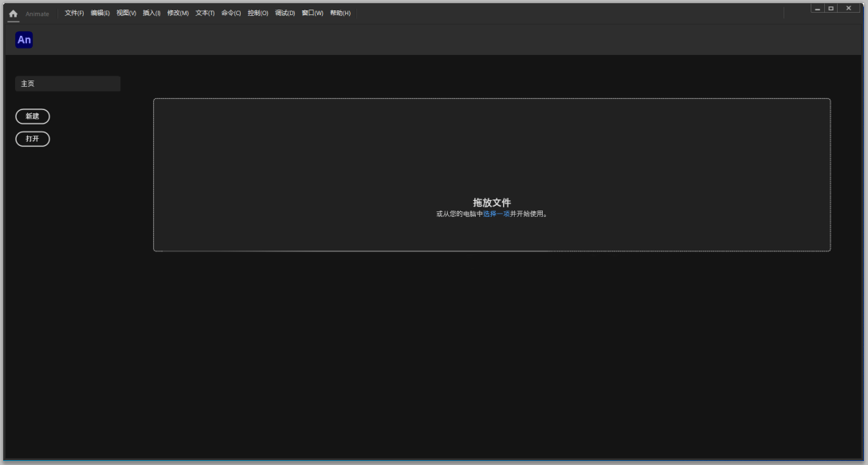Follow the 选择一项 link
This screenshot has height=465, width=868.
(497, 214)
